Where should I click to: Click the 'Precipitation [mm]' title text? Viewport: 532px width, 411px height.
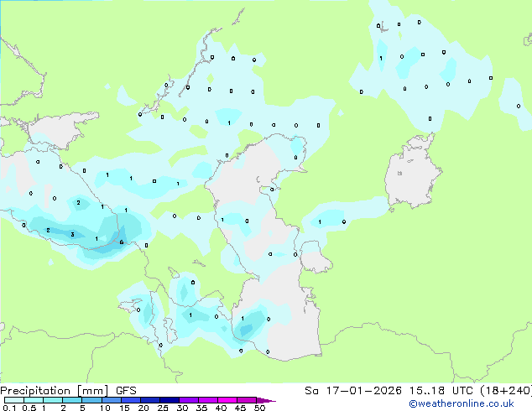(54, 391)
